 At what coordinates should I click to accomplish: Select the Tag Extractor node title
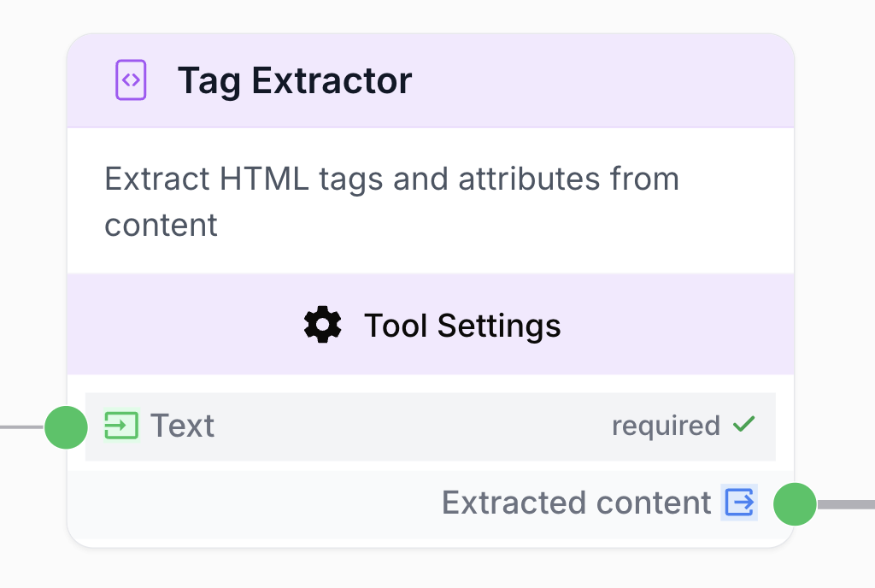click(294, 79)
